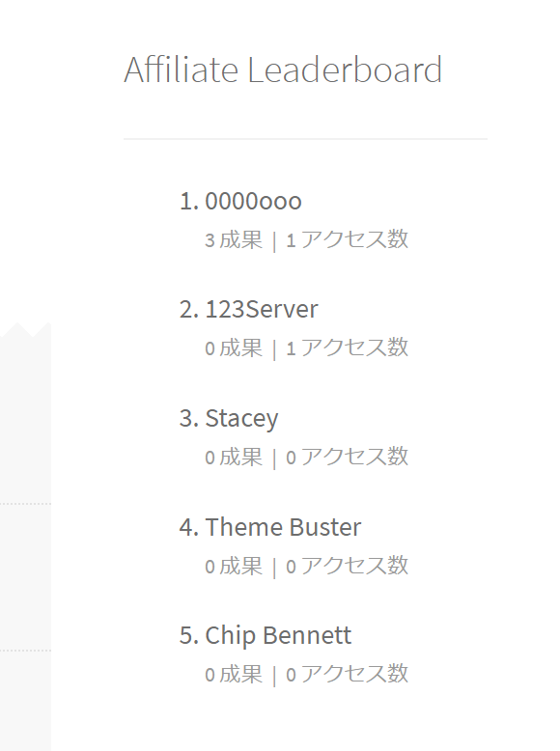Click Theme Buster's 0 成果 stat
The width and height of the screenshot is (560, 751).
234,566
